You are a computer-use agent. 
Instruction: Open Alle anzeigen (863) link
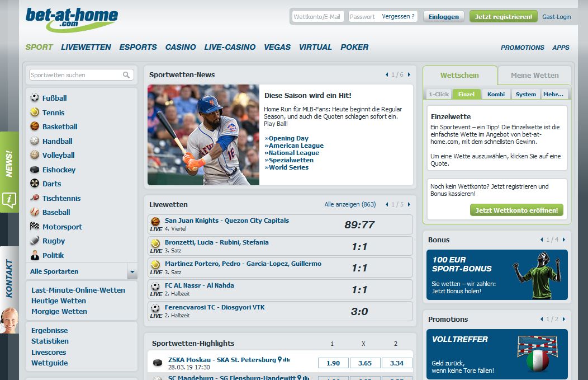(x=350, y=204)
